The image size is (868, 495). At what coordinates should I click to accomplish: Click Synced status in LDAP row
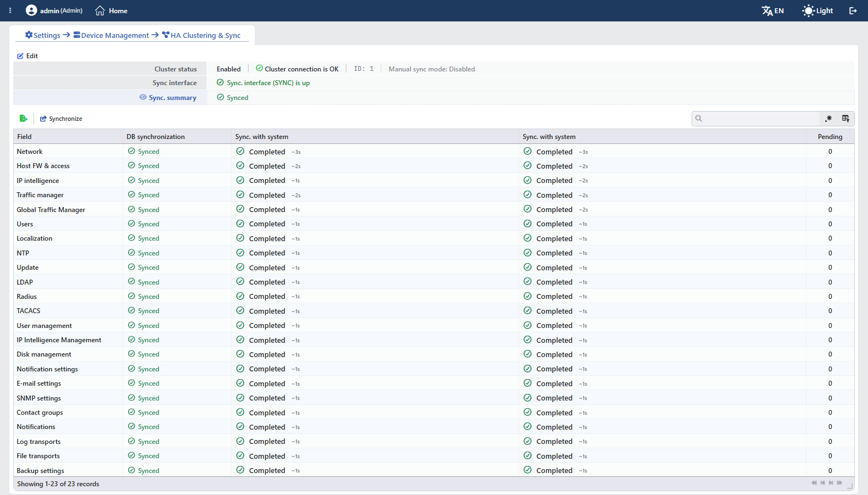[144, 282]
